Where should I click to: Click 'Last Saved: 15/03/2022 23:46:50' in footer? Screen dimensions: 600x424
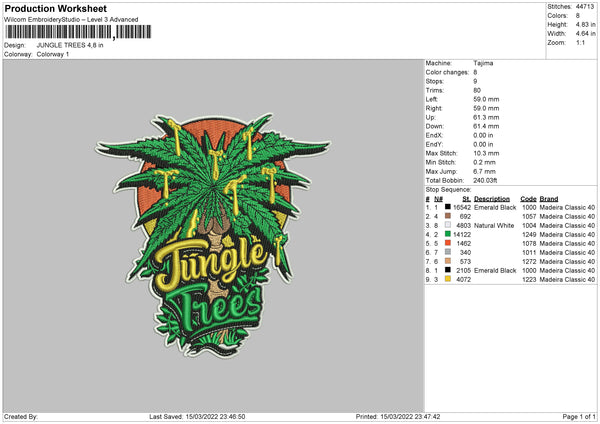coord(197,417)
